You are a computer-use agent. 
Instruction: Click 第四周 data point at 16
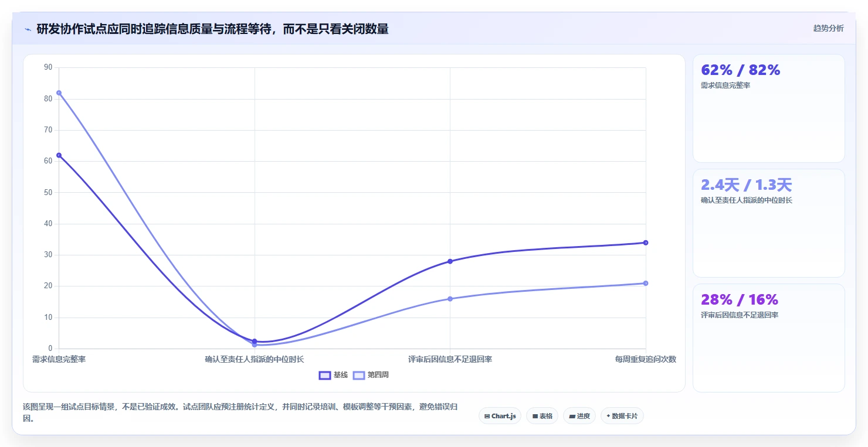[x=450, y=299]
